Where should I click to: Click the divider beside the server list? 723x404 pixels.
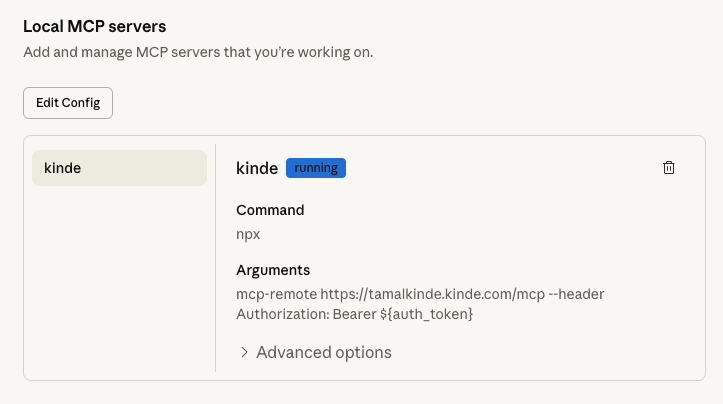click(215, 260)
